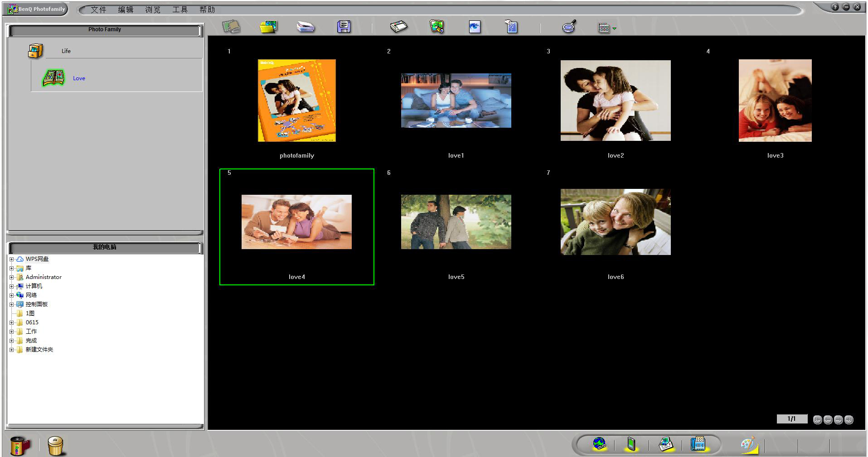
Task: Open the 帮助 menu
Action: (207, 10)
